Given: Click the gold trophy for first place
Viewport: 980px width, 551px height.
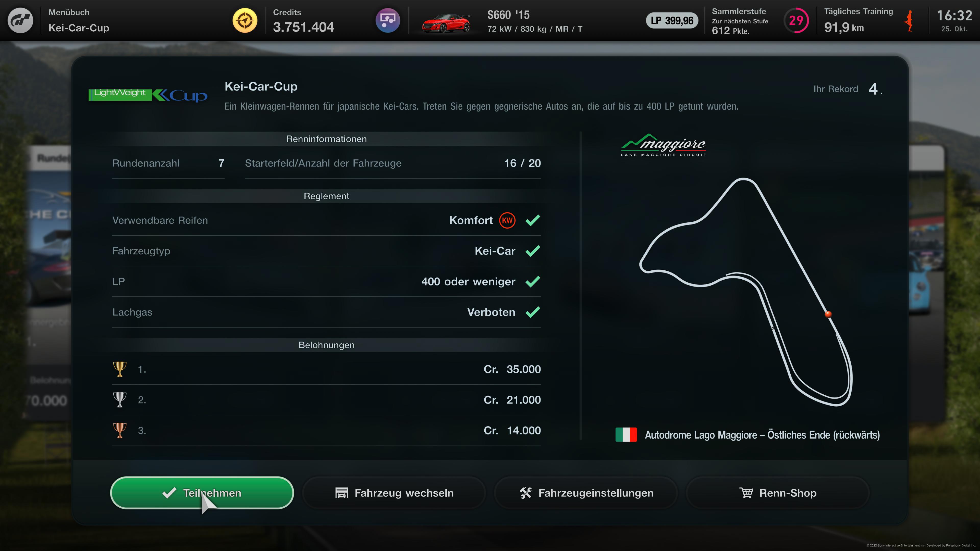Looking at the screenshot, I should tap(119, 369).
